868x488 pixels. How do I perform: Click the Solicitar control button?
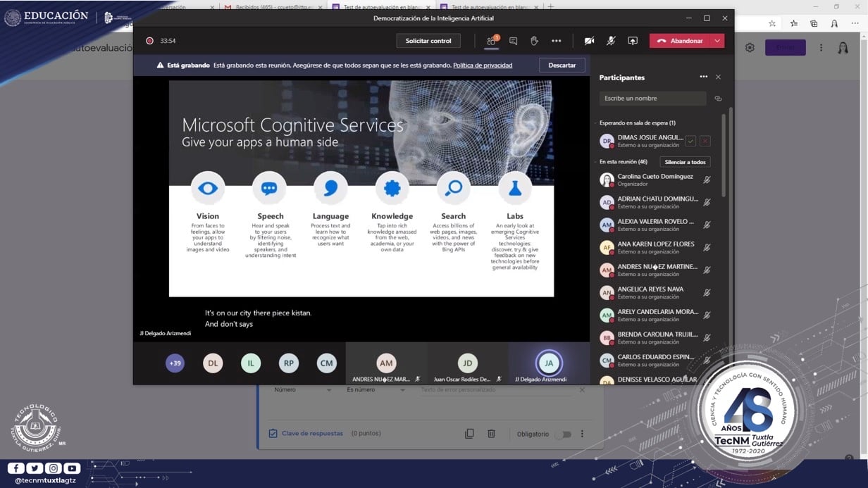(428, 41)
